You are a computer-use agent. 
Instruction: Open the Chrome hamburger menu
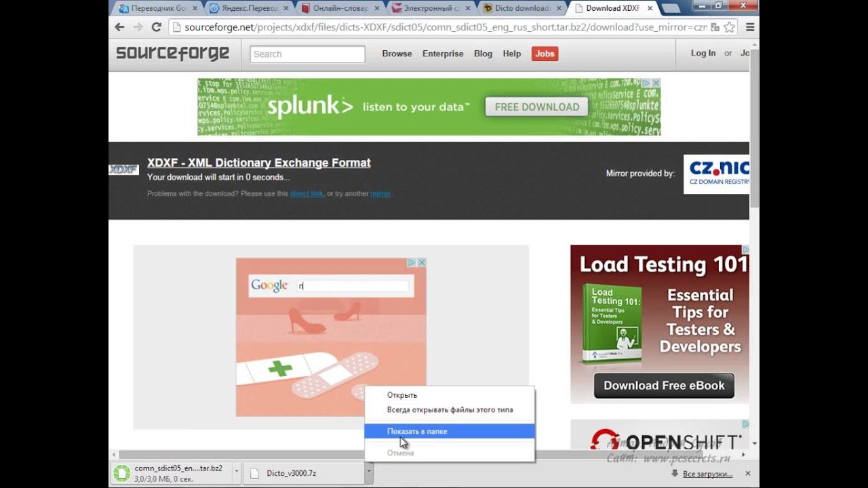(x=750, y=27)
